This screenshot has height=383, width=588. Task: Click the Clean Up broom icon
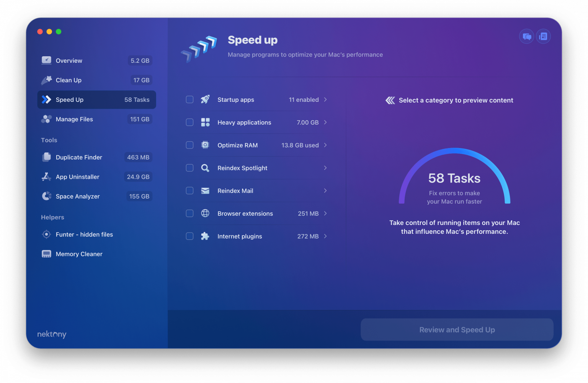[x=46, y=80]
